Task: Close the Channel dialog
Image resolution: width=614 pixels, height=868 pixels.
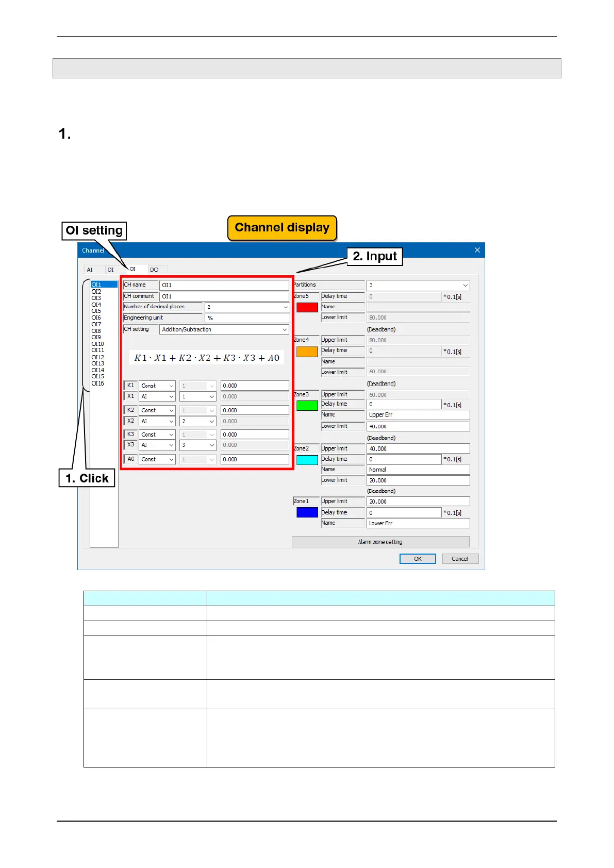Action: 477,250
